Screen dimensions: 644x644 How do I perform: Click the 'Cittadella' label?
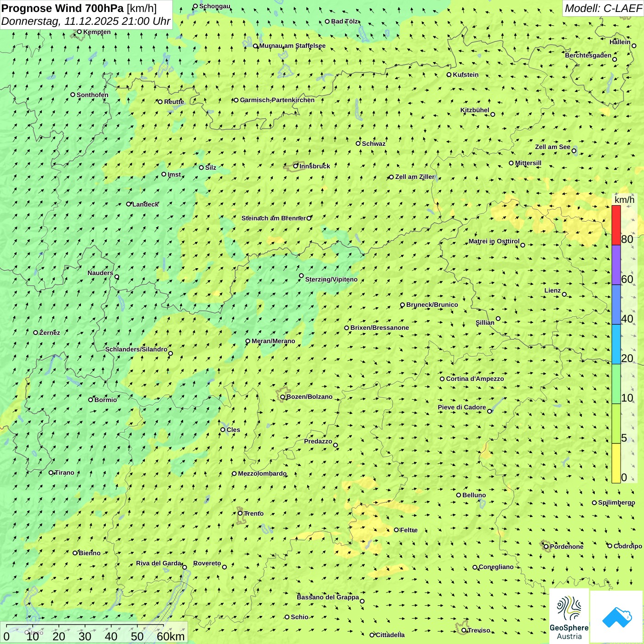(x=390, y=635)
